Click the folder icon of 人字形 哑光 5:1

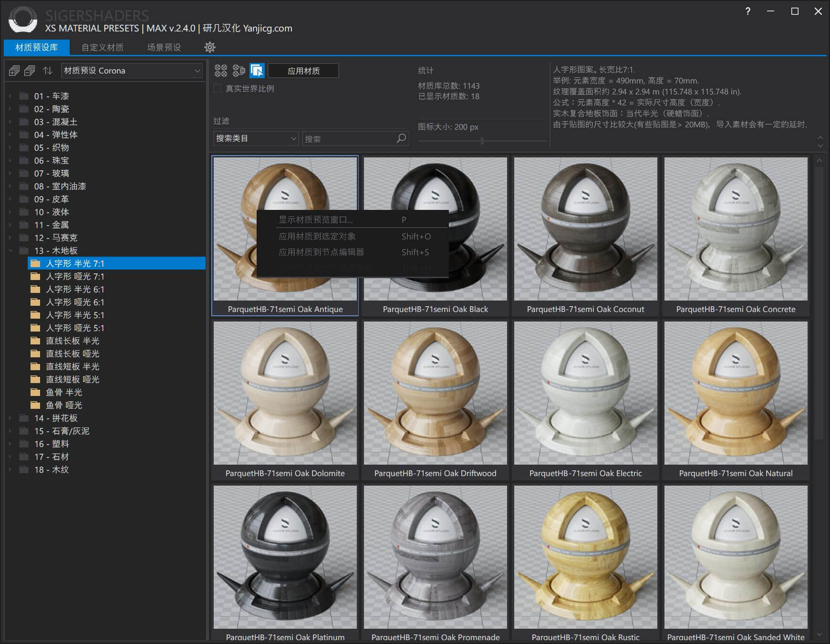[35, 328]
